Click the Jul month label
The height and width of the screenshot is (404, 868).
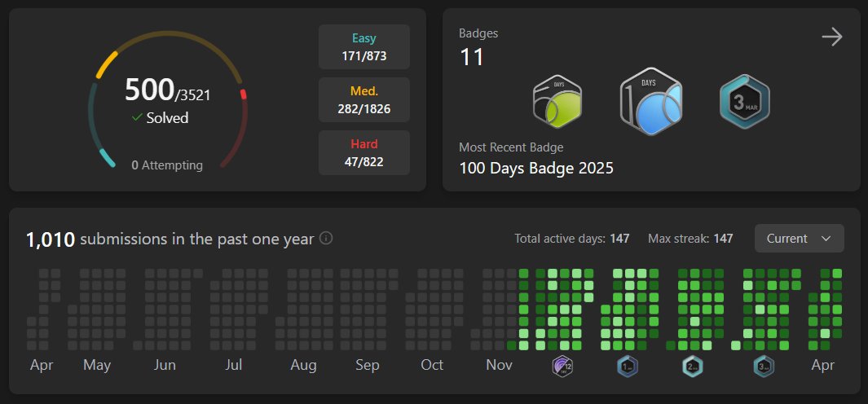(234, 365)
